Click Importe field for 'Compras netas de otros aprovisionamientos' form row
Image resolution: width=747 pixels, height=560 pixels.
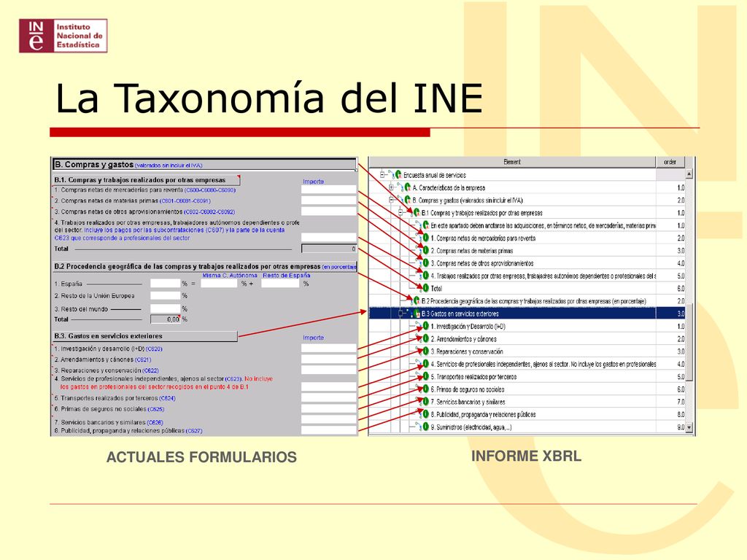coord(329,211)
